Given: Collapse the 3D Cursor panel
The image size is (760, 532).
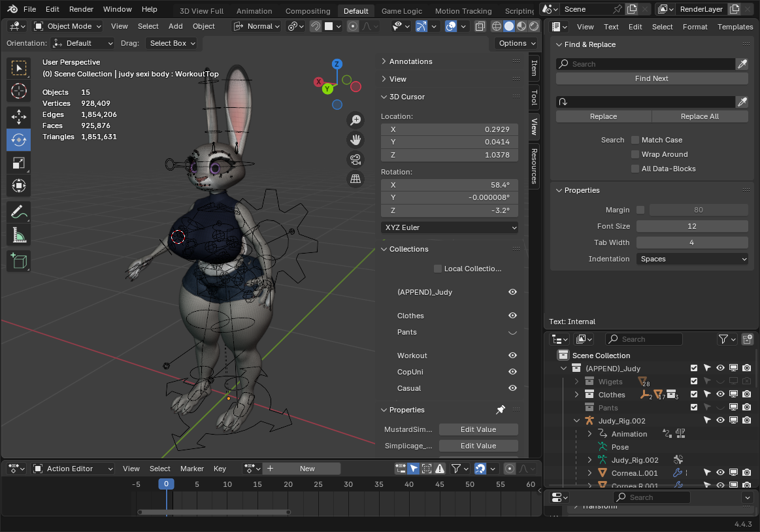Looking at the screenshot, I should click(384, 97).
